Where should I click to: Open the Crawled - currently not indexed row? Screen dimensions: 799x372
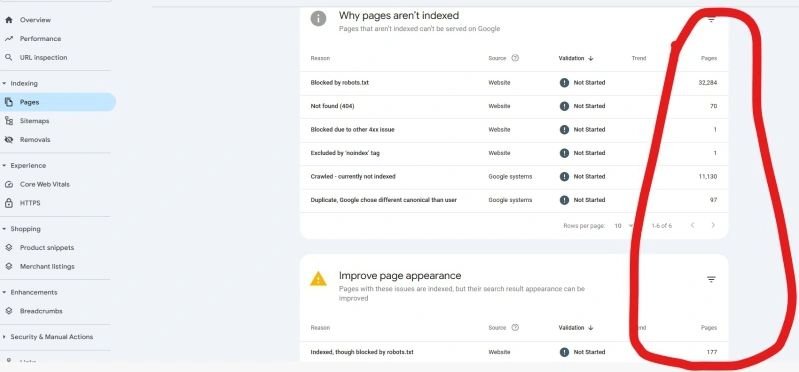tap(514, 176)
